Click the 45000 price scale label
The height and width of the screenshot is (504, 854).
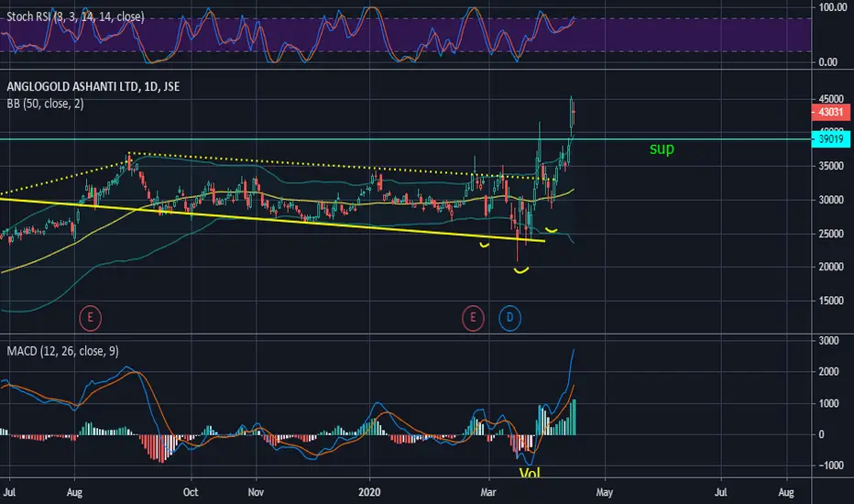[831, 99]
